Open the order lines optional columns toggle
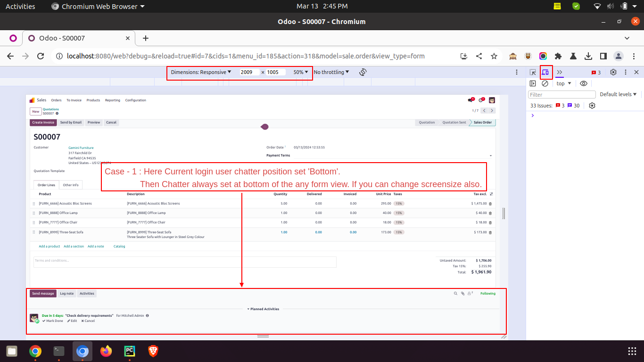644x362 pixels. click(x=491, y=194)
